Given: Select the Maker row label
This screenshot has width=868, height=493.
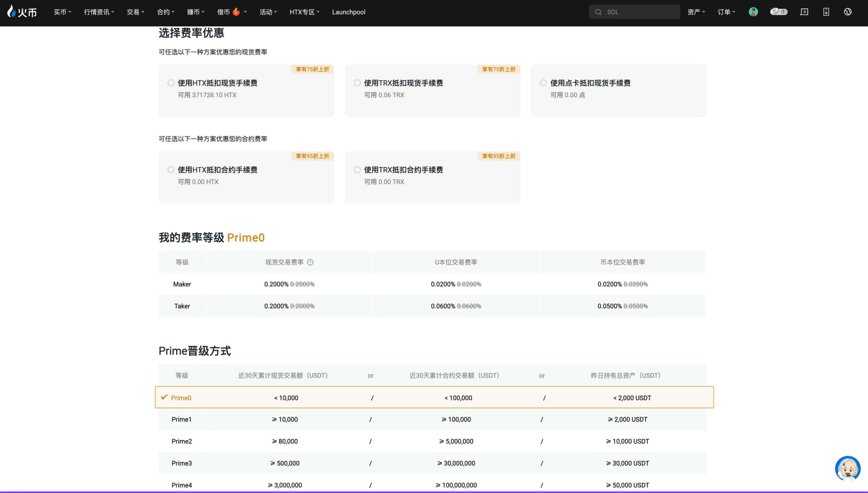Looking at the screenshot, I should [182, 284].
